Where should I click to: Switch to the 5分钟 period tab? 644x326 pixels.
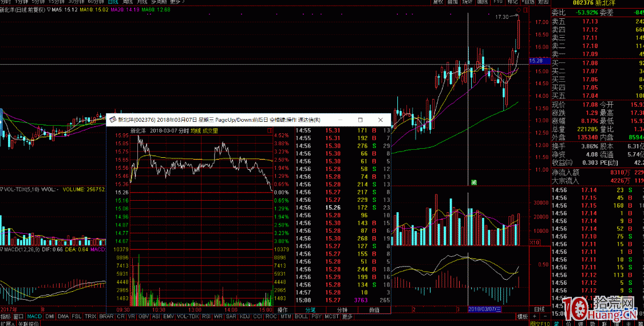(x=38, y=2)
